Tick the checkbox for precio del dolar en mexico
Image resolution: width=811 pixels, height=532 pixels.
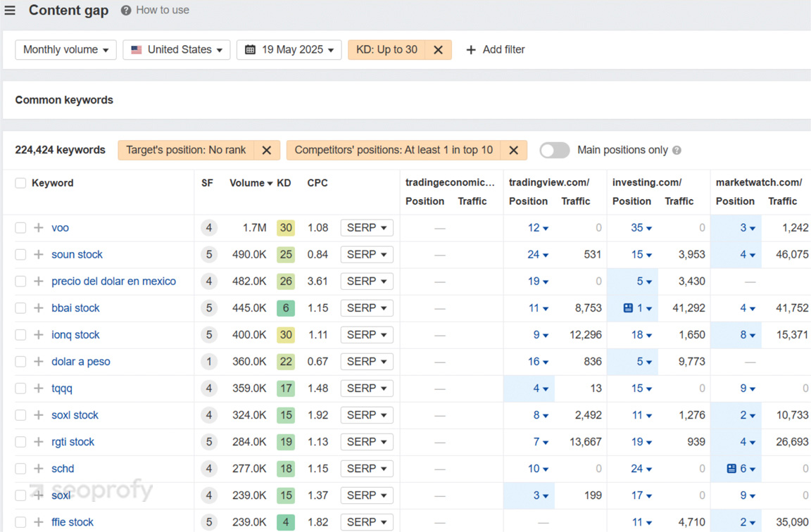point(20,281)
